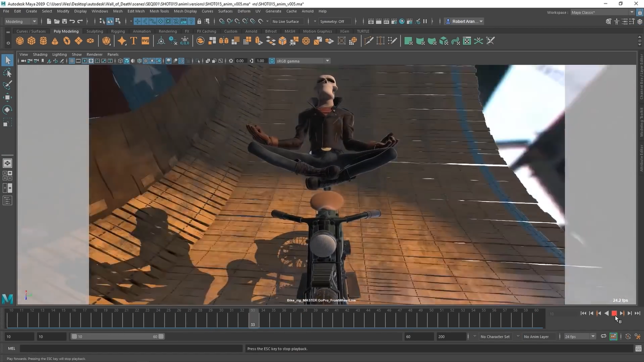Go to start of playback range
The height and width of the screenshot is (362, 644).
(583, 313)
